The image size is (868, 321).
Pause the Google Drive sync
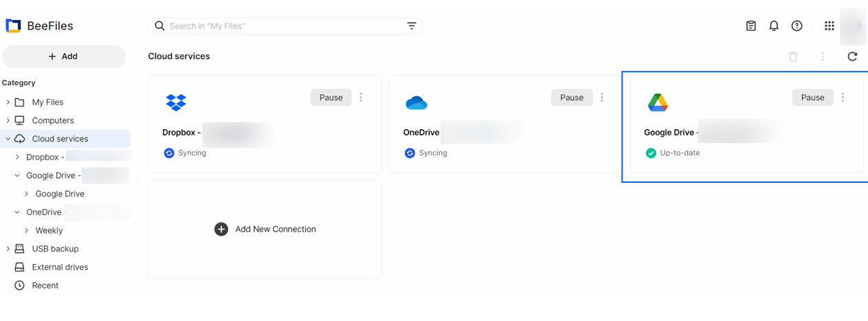coord(812,98)
